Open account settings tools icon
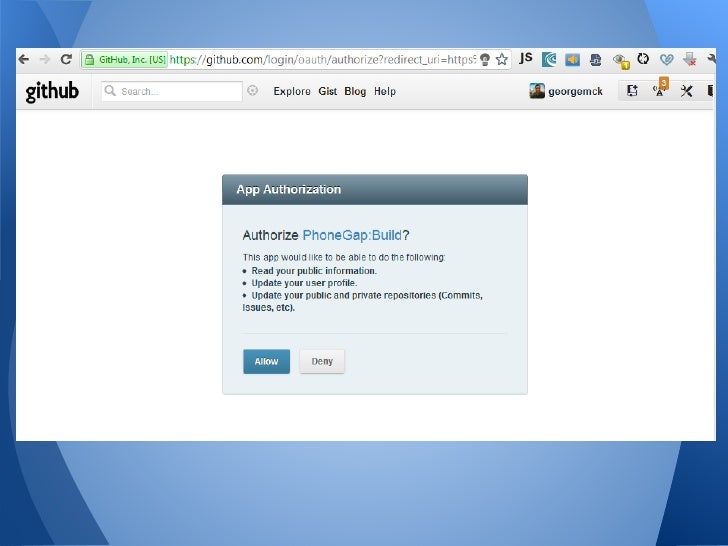Viewport: 728px width, 546px height. [687, 91]
